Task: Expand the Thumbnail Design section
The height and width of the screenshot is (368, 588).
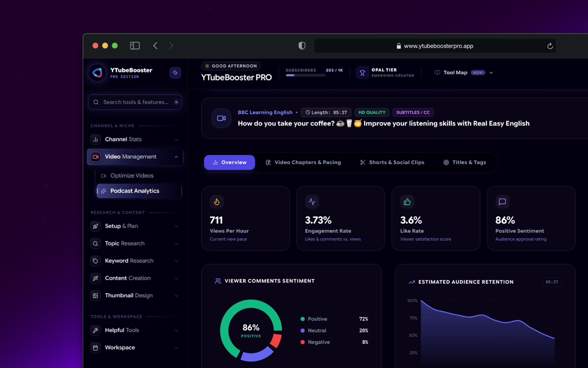Action: pos(176,296)
